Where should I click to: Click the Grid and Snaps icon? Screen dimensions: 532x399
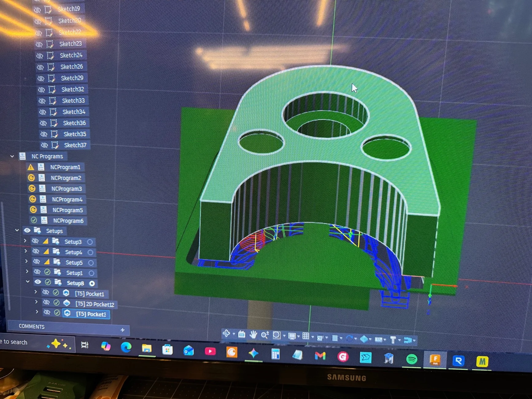(306, 336)
